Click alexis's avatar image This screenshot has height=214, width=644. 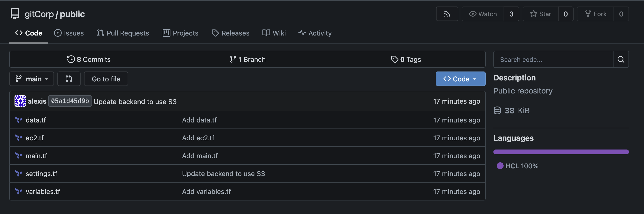[20, 101]
